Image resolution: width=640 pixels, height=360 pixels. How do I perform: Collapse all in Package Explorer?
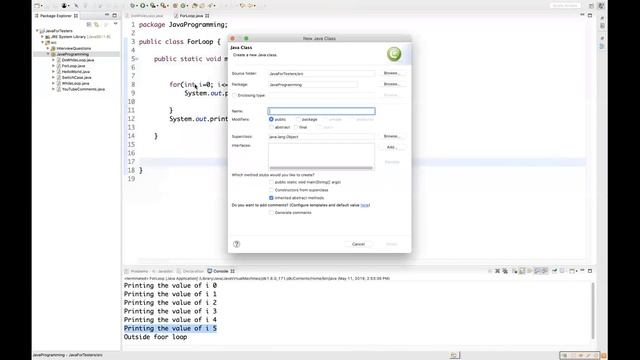(x=89, y=24)
